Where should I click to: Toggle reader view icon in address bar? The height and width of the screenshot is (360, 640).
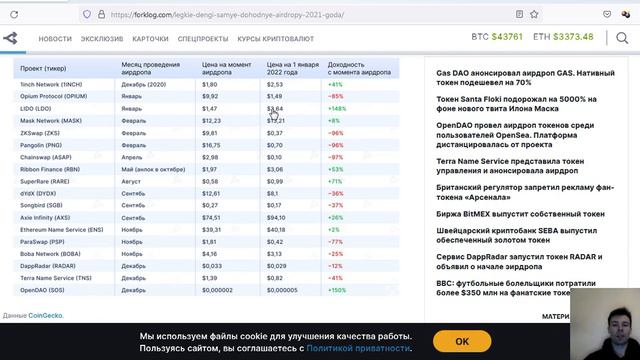click(519, 14)
